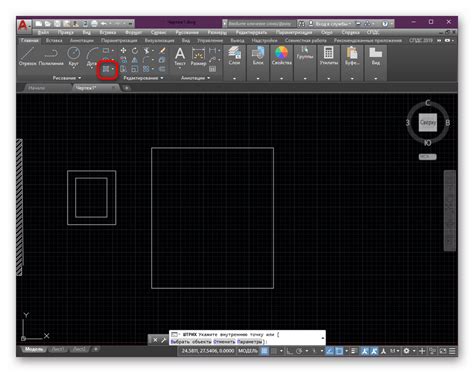Open the Группы groups panel
This screenshot has height=373, width=474.
pyautogui.click(x=305, y=53)
